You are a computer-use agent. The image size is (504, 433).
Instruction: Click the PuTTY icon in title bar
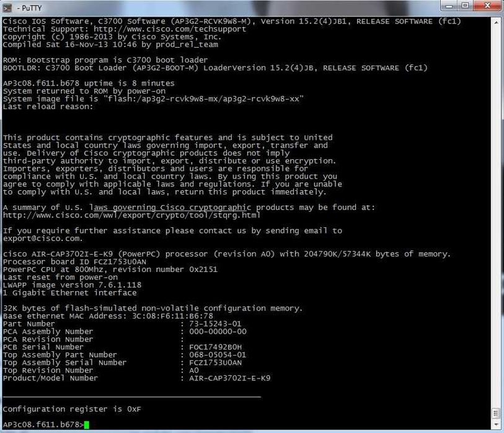[x=7, y=8]
